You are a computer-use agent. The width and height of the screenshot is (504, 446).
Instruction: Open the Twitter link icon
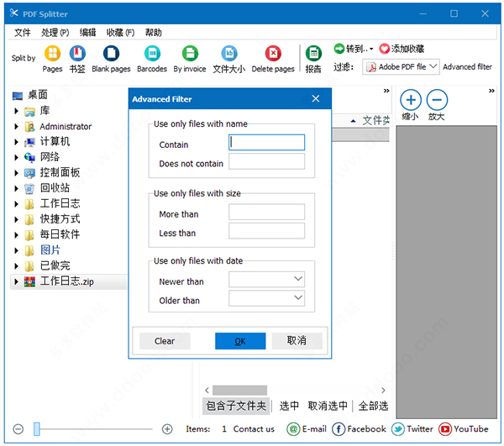point(398,429)
